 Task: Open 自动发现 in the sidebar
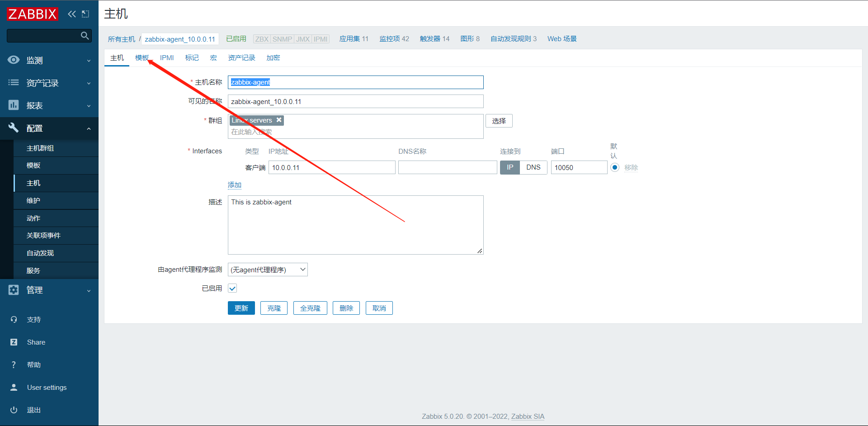pyautogui.click(x=56, y=253)
